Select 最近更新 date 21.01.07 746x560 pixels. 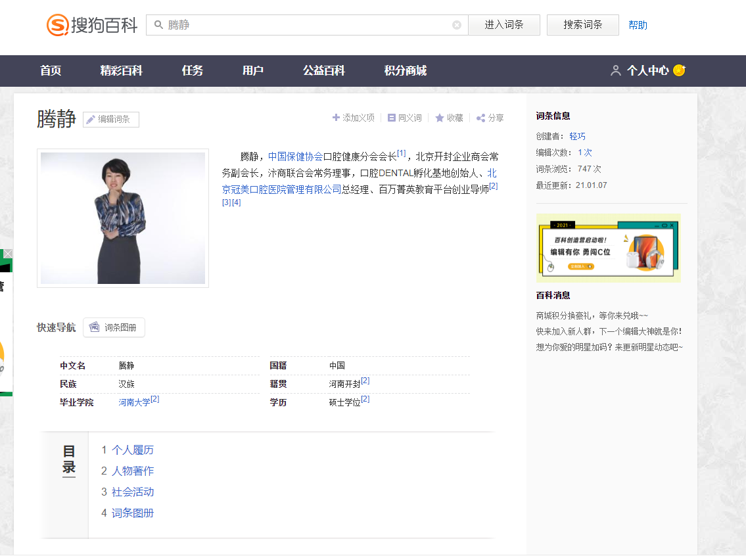(592, 185)
